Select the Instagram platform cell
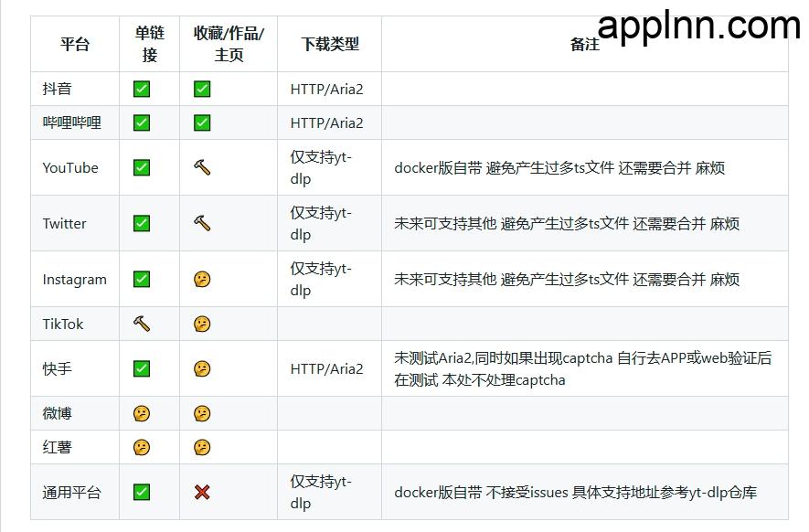Screen dimensions: 809x532 click(x=75, y=279)
